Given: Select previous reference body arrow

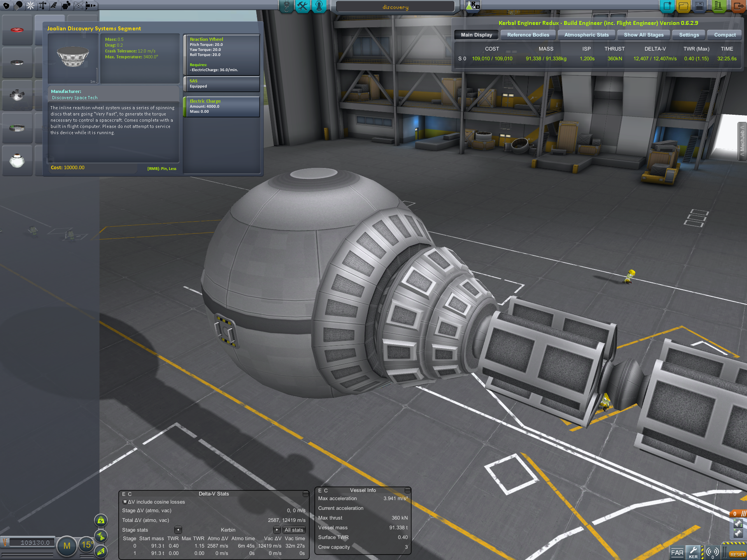Looking at the screenshot, I should (x=178, y=530).
